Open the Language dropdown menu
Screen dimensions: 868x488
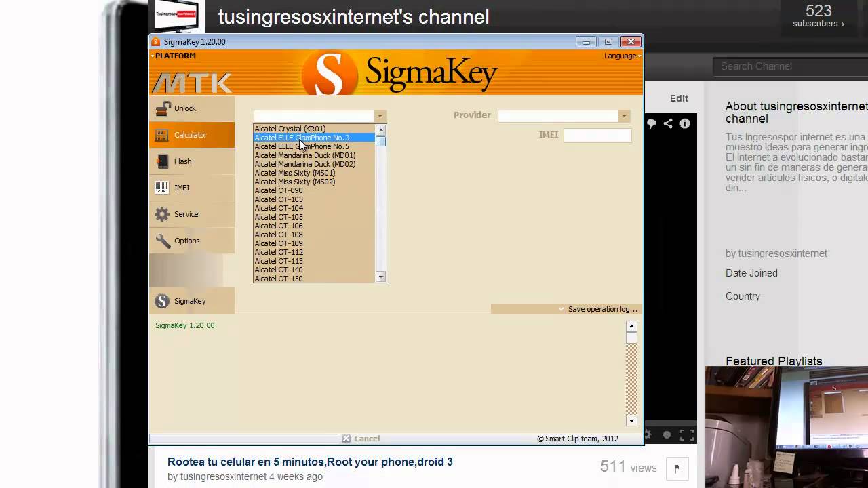pos(623,56)
